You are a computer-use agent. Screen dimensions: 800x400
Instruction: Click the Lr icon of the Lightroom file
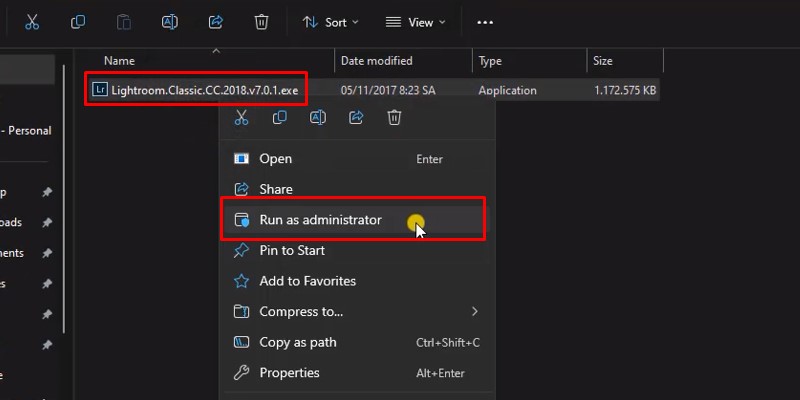(99, 90)
